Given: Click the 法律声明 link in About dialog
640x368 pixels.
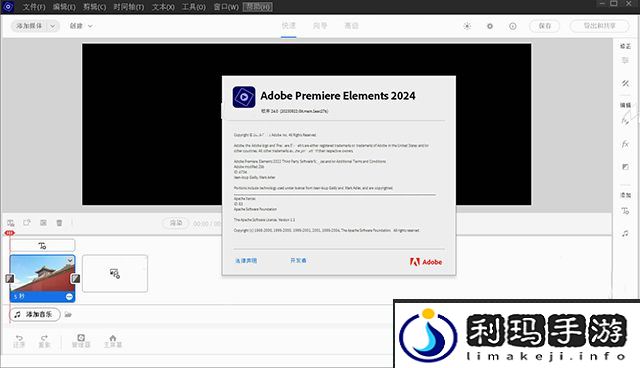Looking at the screenshot, I should [246, 260].
